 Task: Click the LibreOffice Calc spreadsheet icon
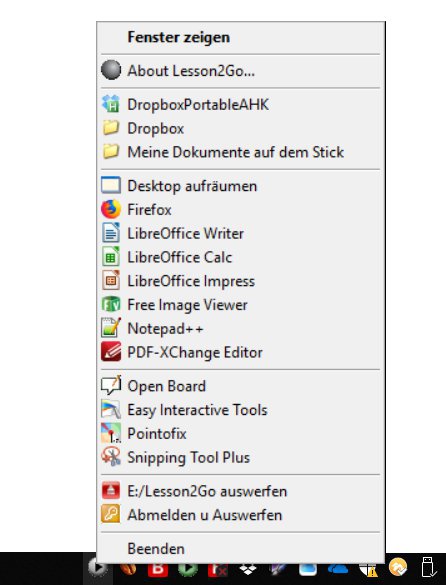[x=111, y=257]
